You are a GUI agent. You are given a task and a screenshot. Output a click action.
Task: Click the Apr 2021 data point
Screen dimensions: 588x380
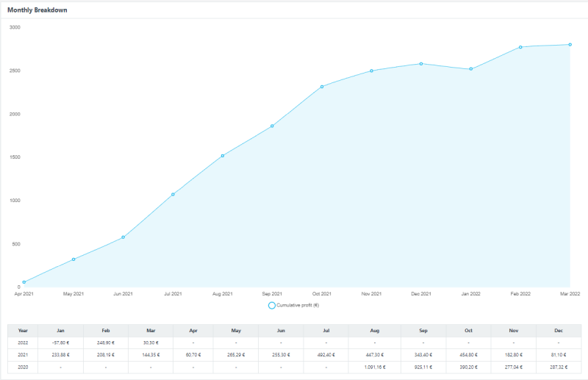click(x=24, y=282)
